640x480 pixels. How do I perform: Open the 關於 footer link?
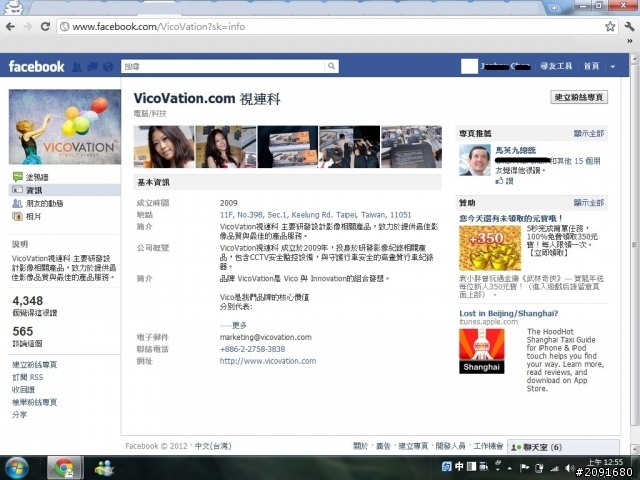pyautogui.click(x=360, y=446)
